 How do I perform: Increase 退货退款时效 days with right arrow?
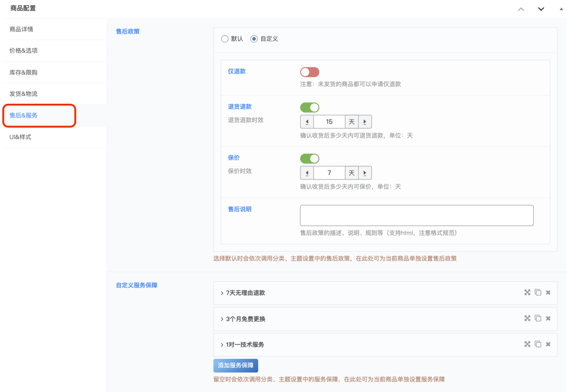pyautogui.click(x=365, y=122)
